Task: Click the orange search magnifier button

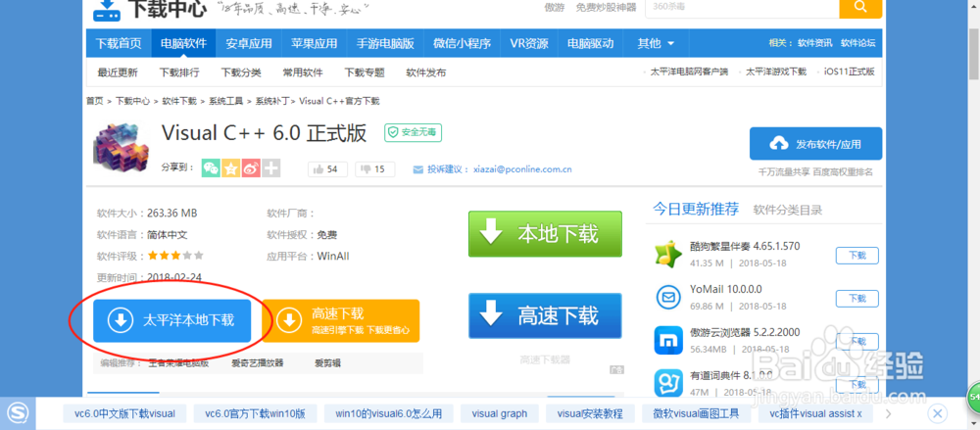Action: point(860,8)
